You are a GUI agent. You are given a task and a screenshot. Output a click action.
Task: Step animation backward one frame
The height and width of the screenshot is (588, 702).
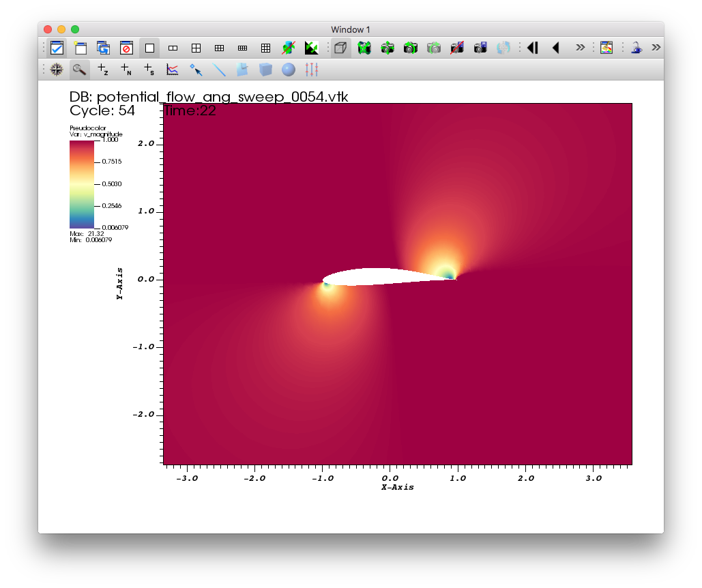click(533, 48)
